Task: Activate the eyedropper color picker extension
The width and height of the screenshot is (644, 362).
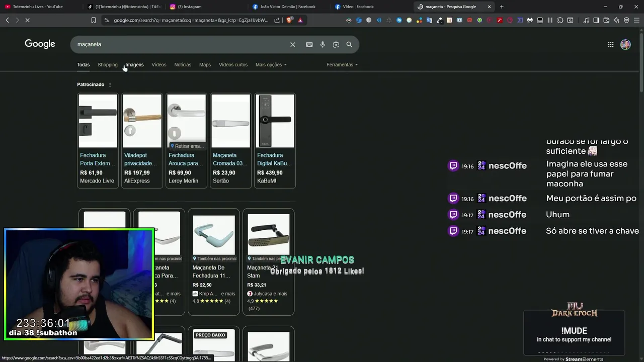Action: pyautogui.click(x=439, y=20)
